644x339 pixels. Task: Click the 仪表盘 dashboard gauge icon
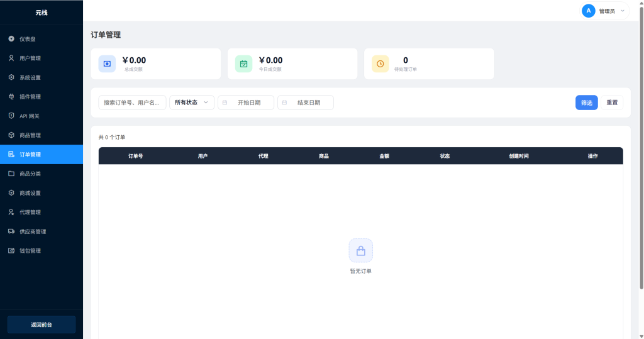[x=11, y=38]
